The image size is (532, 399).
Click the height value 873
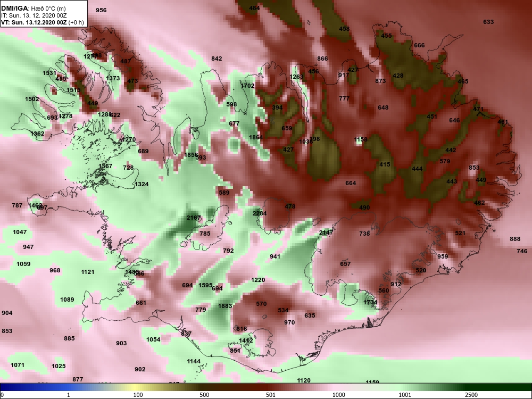pos(380,81)
